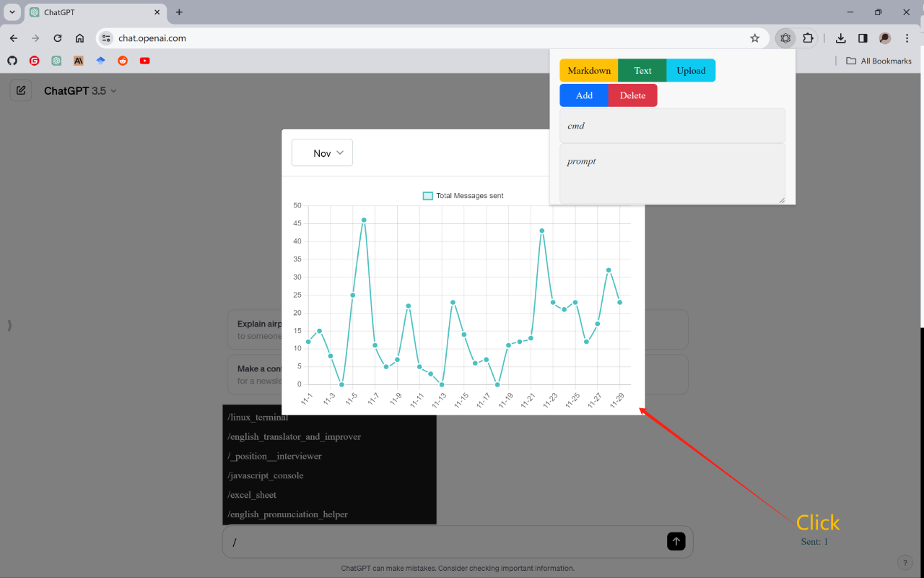
Task: Click the blue Add button
Action: pos(584,95)
